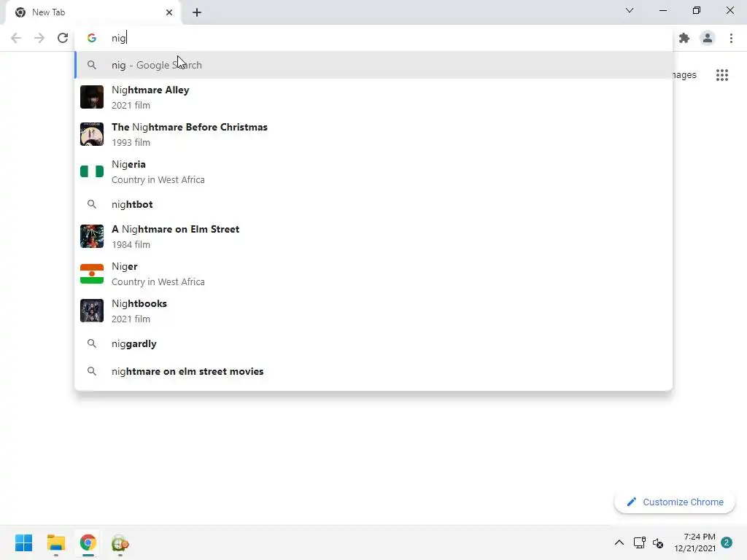Click the magnifier icon beside niggardly
This screenshot has height=560, width=747.
coord(92,344)
